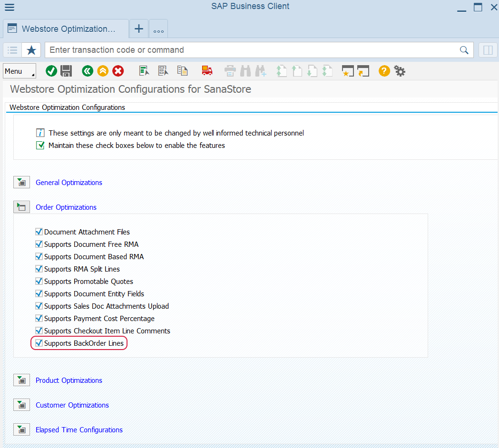Screen dimensions: 499x448
Task: Toggle Supports Sales Doc Attachments Upload
Action: tap(39, 306)
